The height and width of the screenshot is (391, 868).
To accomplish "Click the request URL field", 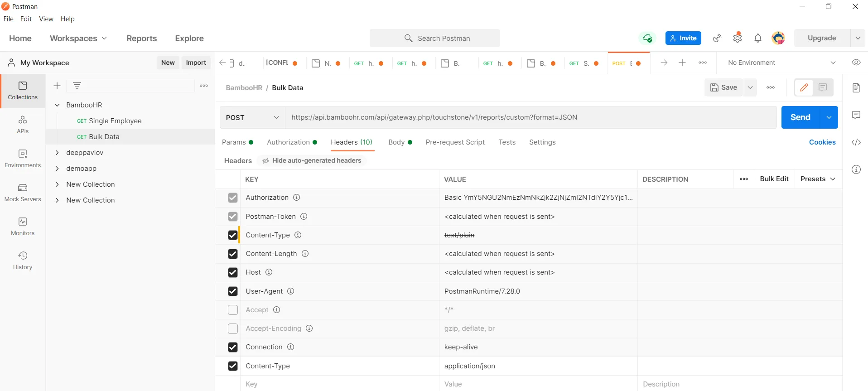I will (x=531, y=117).
